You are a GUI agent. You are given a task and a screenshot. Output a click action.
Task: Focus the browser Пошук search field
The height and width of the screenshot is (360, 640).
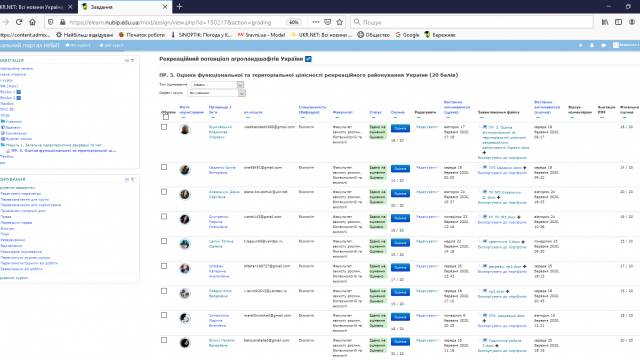click(x=471, y=22)
